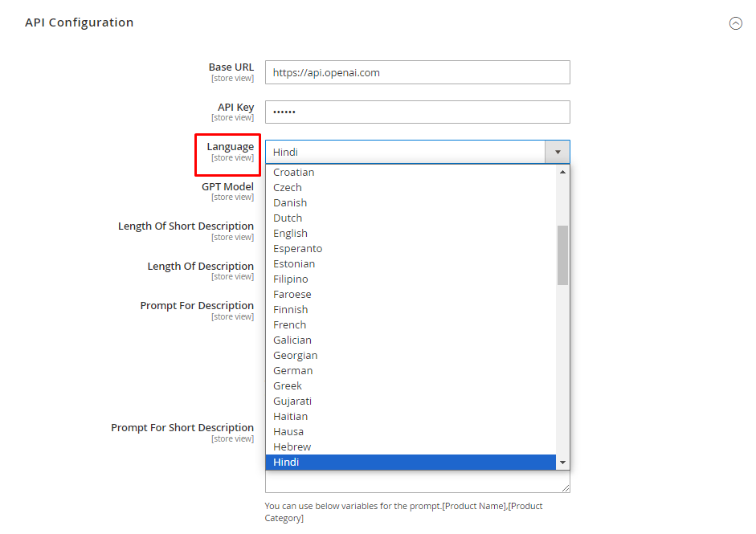Image resolution: width=756 pixels, height=534 pixels.
Task: Select Gujarati language option
Action: point(292,401)
